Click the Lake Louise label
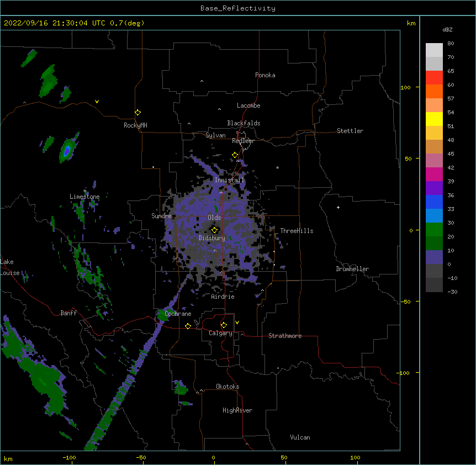476x465 pixels. 10,267
